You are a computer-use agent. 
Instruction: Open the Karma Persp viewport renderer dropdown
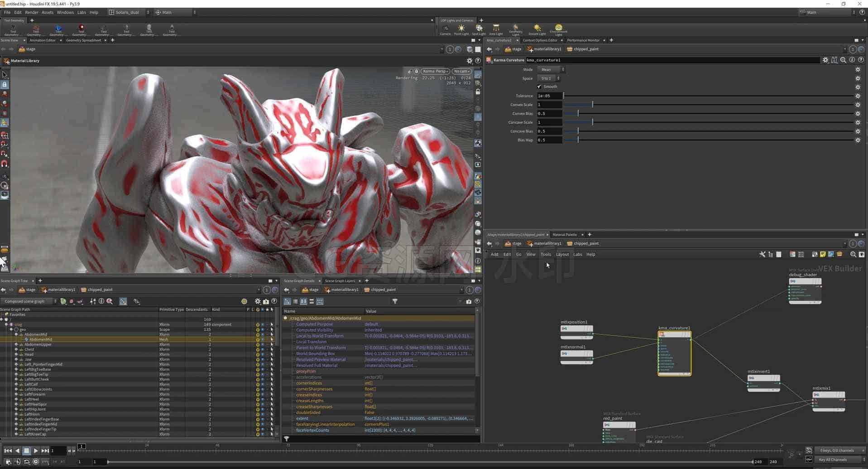click(x=435, y=71)
